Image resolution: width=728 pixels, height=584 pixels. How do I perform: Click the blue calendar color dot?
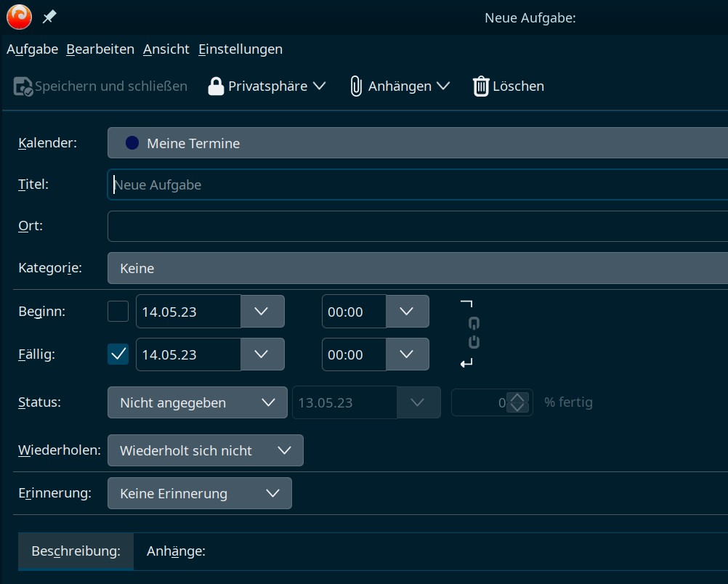click(132, 143)
